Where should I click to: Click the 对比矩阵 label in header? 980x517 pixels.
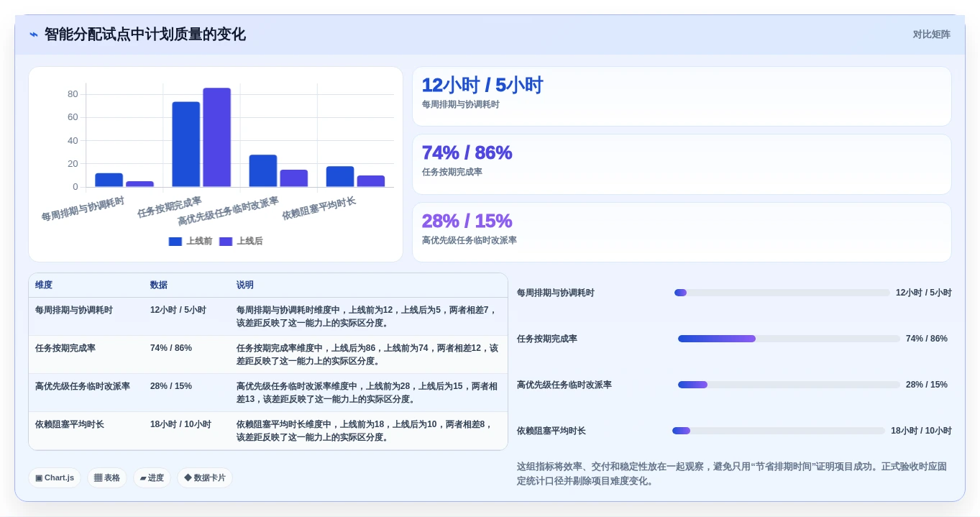tap(931, 35)
